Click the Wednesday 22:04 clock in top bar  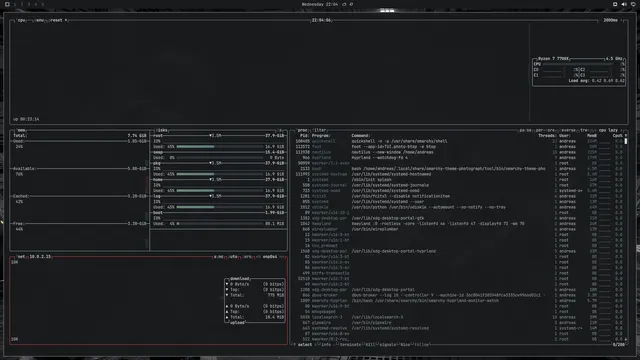320,4
